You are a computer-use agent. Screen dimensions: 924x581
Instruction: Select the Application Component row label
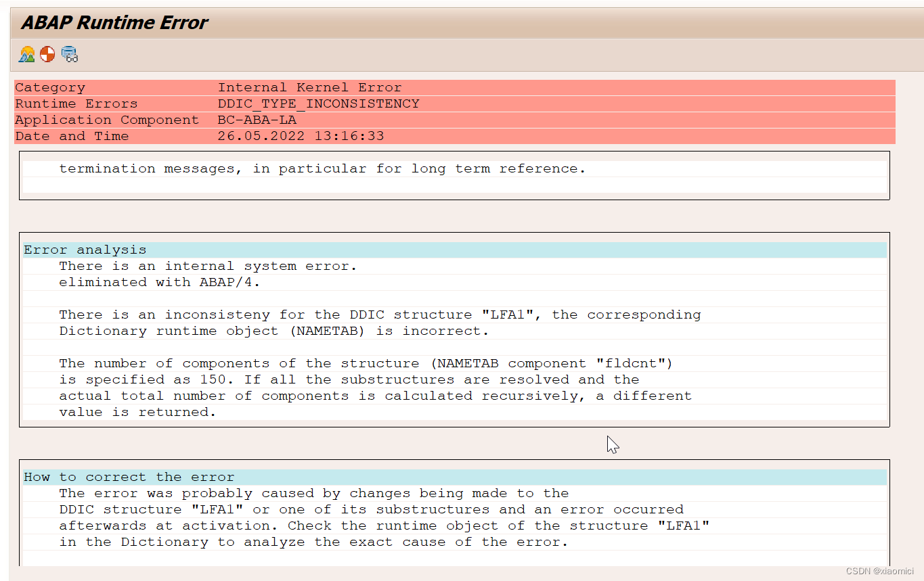(x=107, y=120)
